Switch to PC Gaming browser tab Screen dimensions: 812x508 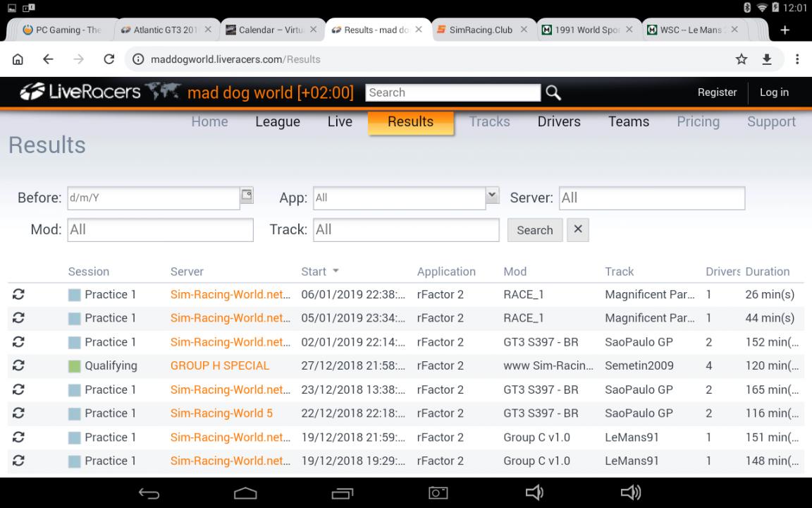61,30
